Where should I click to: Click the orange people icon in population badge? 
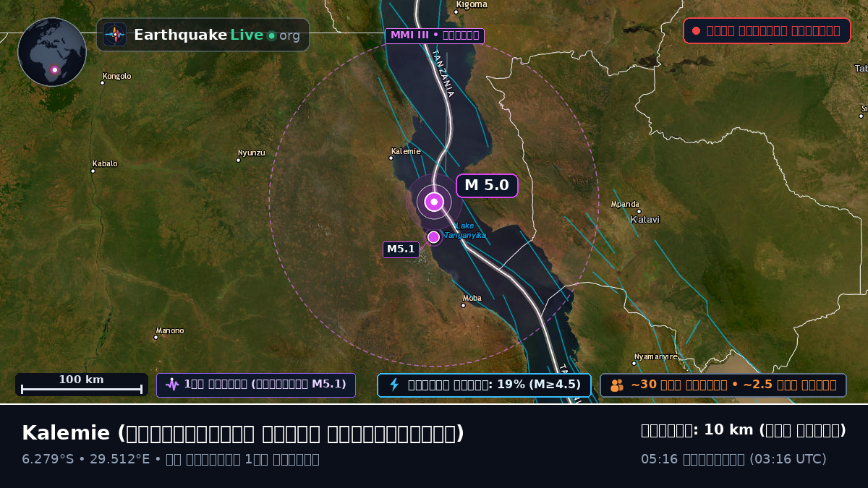[x=617, y=385]
